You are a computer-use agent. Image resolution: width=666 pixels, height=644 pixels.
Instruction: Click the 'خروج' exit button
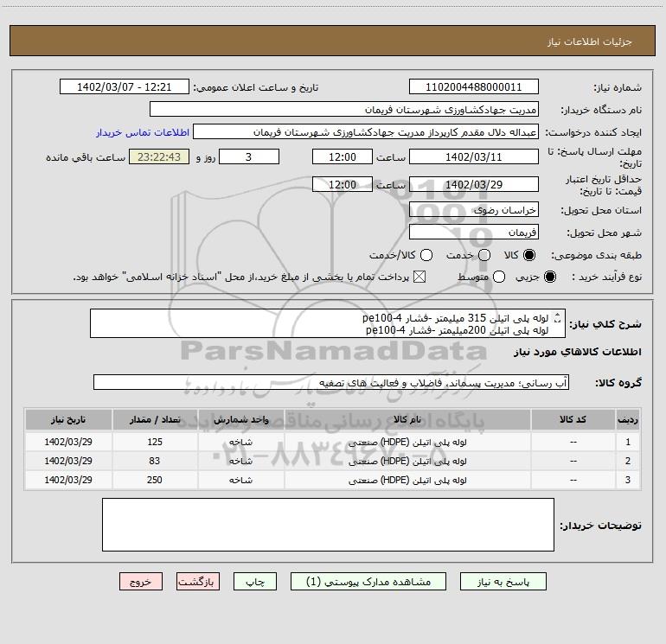coord(140,583)
